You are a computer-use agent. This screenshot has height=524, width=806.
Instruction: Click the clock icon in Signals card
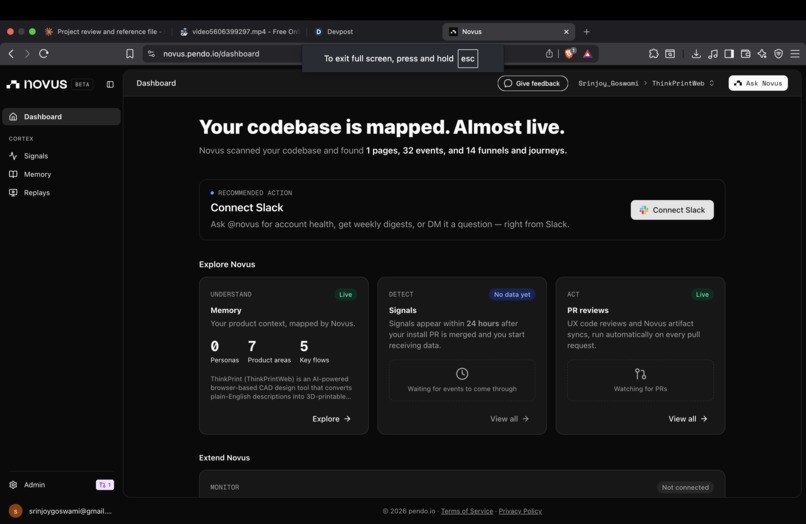pos(462,374)
